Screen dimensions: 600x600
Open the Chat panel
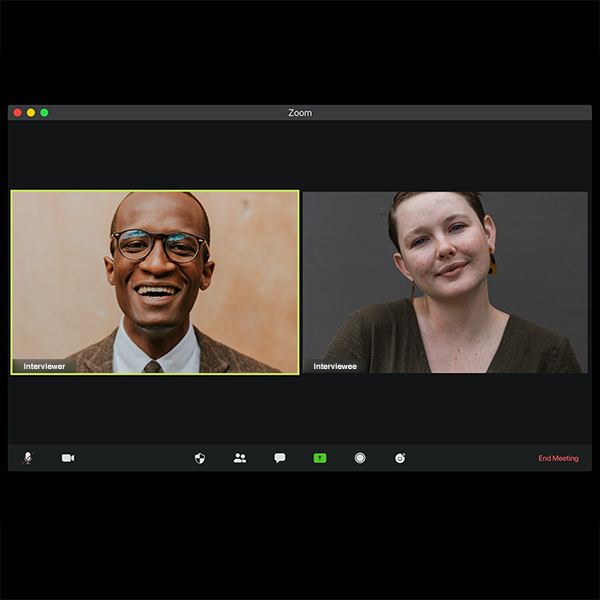[280, 458]
